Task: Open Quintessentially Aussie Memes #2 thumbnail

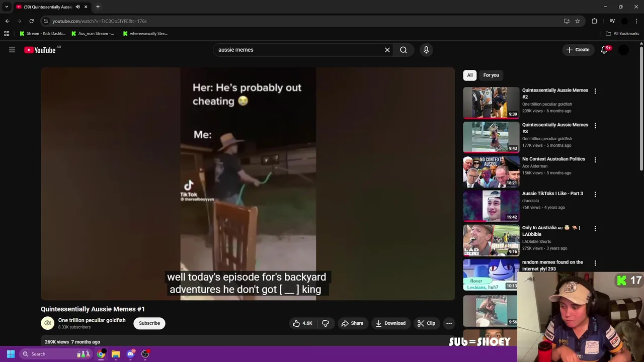Action: click(491, 103)
